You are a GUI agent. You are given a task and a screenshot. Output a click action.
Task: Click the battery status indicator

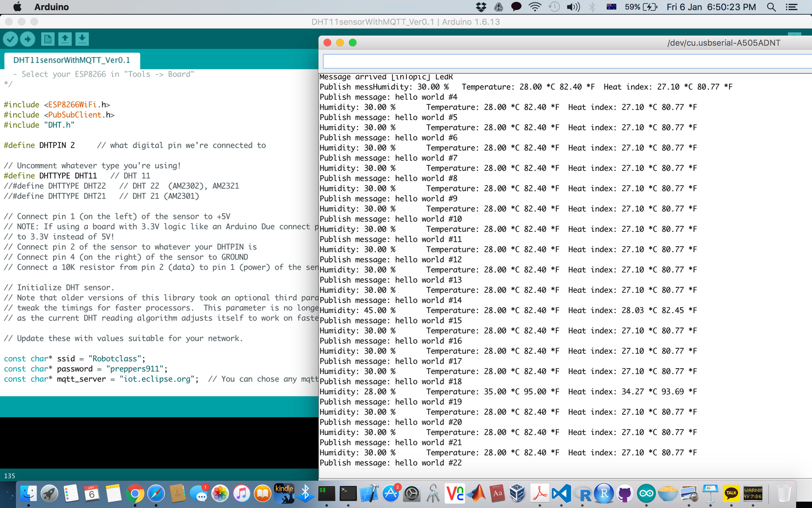(641, 7)
